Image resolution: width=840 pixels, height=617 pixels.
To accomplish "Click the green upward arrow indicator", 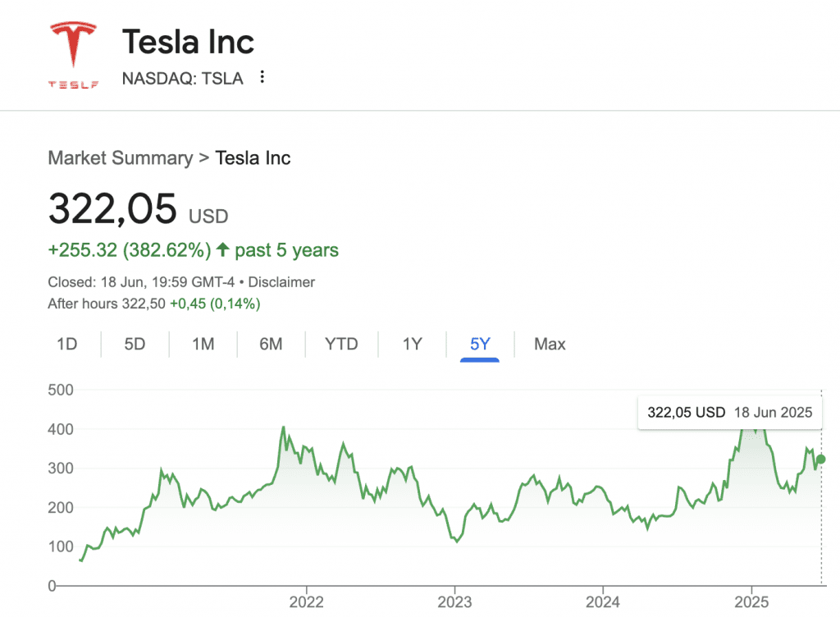I will (222, 249).
